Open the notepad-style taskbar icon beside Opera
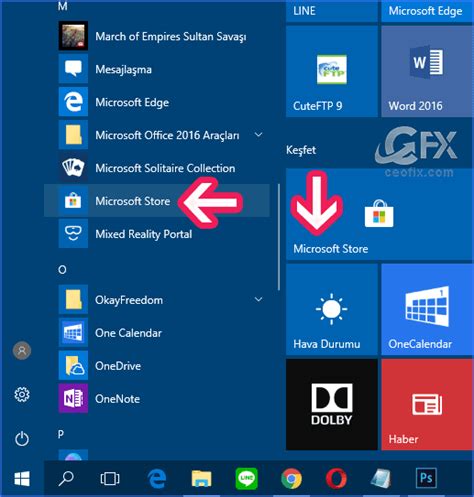 pos(381,479)
